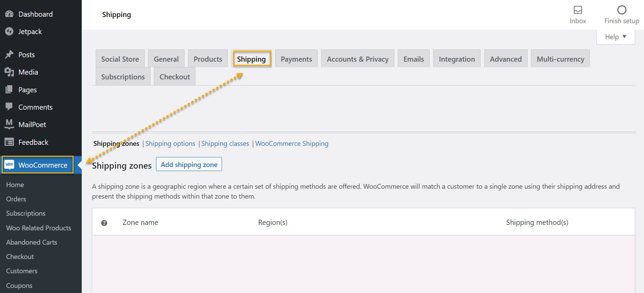Select the Shipping settings tab

point(251,59)
